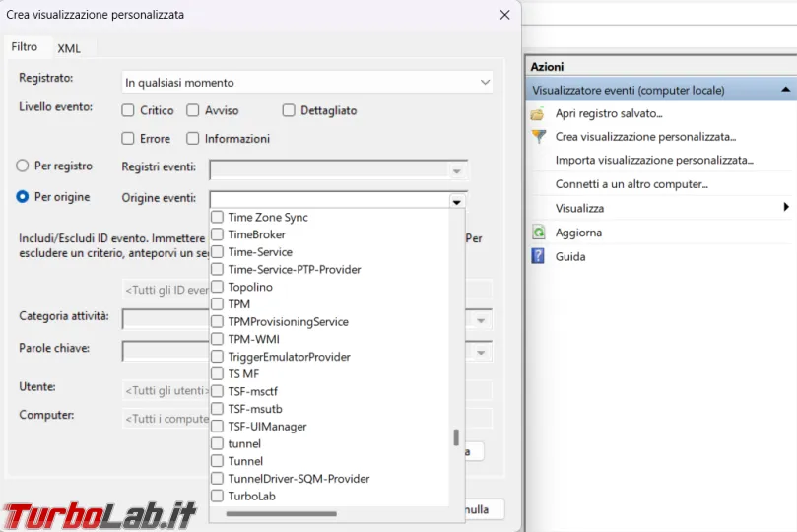The width and height of the screenshot is (797, 532).
Task: Switch to the XML tab
Action: [x=69, y=48]
